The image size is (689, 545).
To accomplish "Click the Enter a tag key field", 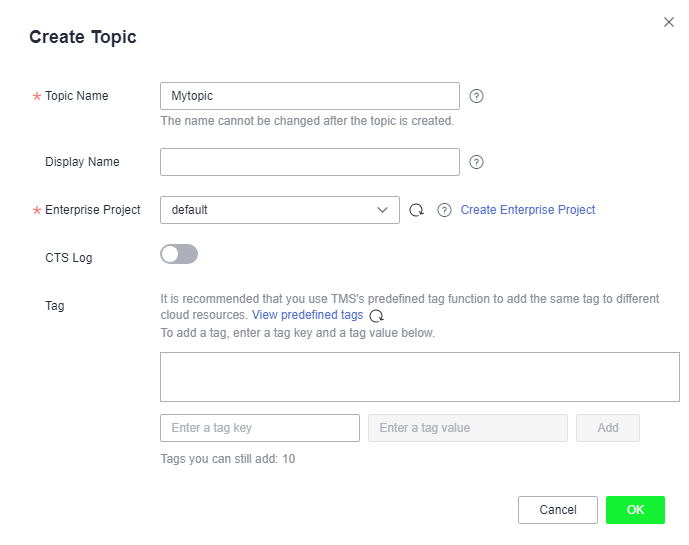I will click(260, 428).
